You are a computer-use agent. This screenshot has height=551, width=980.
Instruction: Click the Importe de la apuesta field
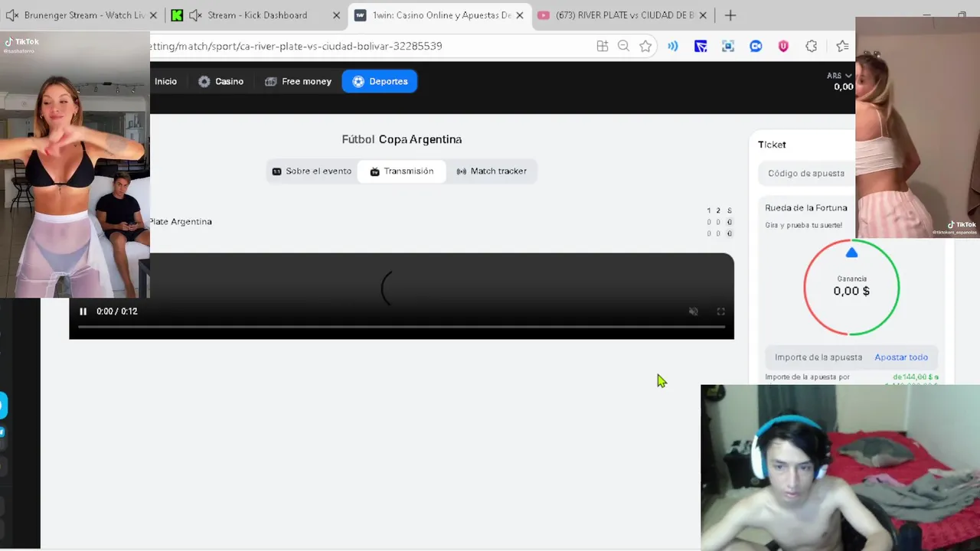coord(818,357)
